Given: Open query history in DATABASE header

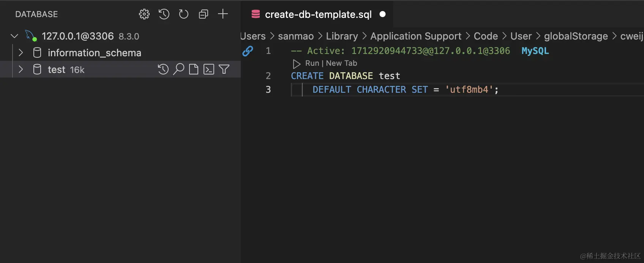Looking at the screenshot, I should click(x=164, y=14).
